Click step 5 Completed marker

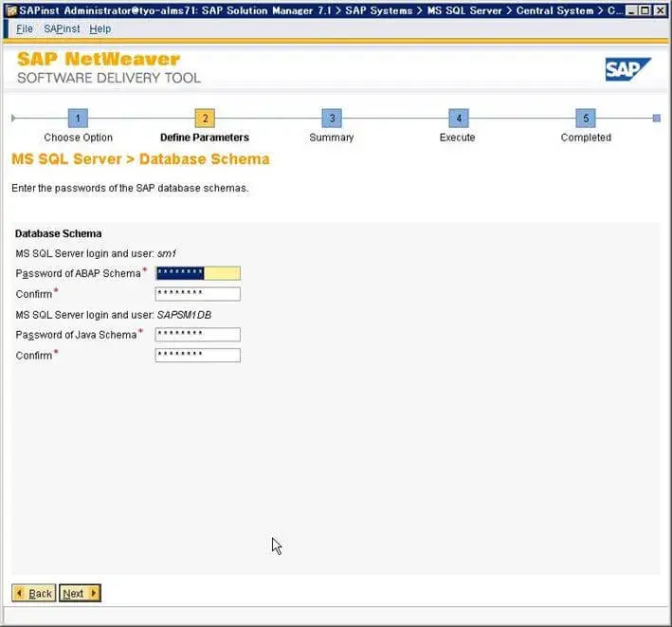tap(586, 118)
